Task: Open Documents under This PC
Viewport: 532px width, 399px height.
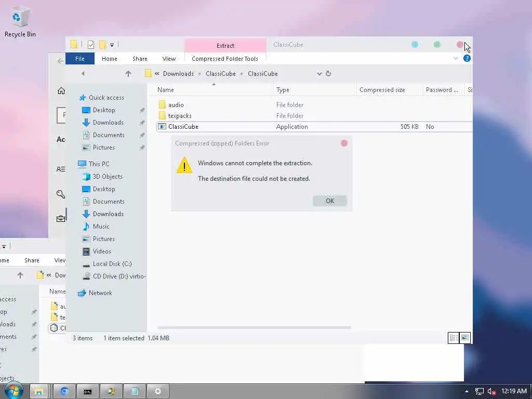Action: 109,202
